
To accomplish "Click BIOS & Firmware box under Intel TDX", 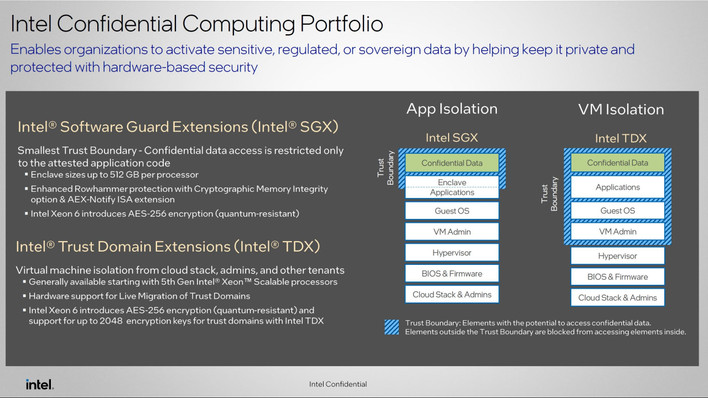I will [618, 277].
